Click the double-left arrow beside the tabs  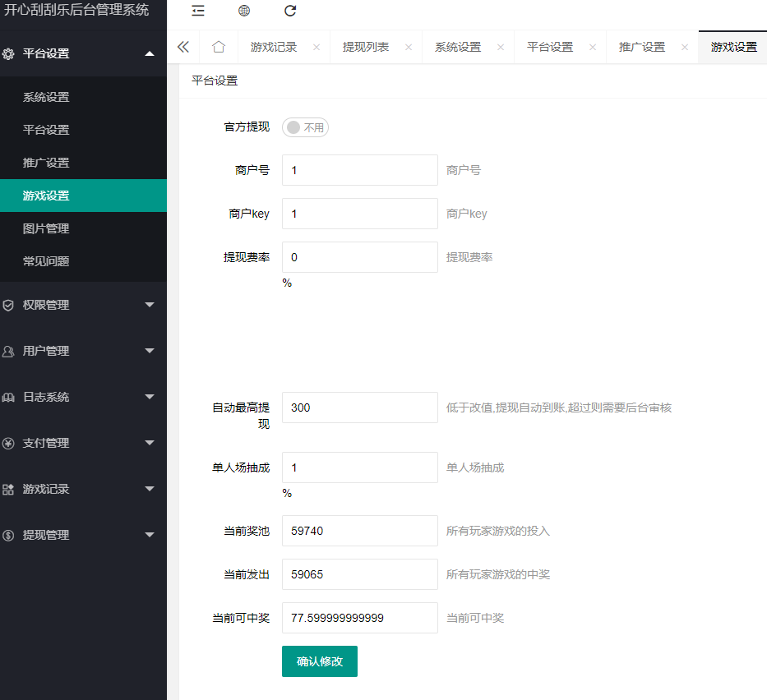coord(183,47)
